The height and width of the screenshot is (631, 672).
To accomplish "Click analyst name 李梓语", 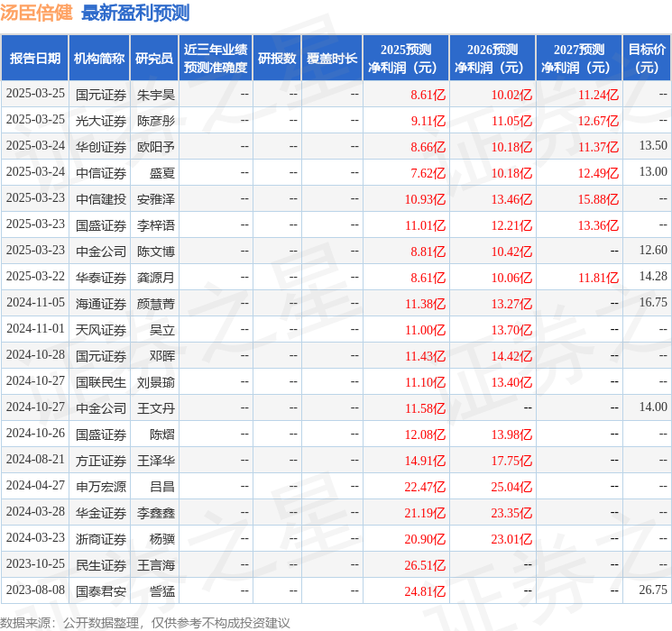I will [156, 225].
